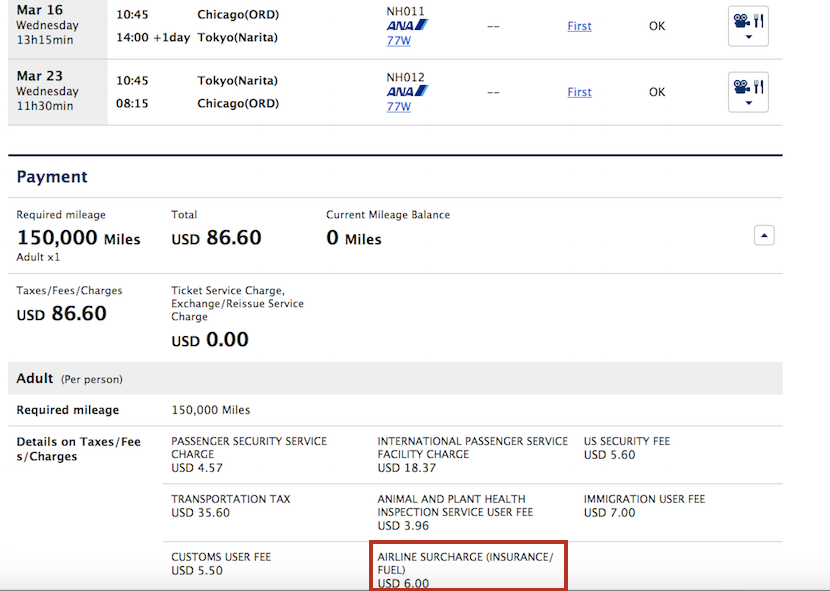Click the movie camera icon for flight NH011

[741, 19]
